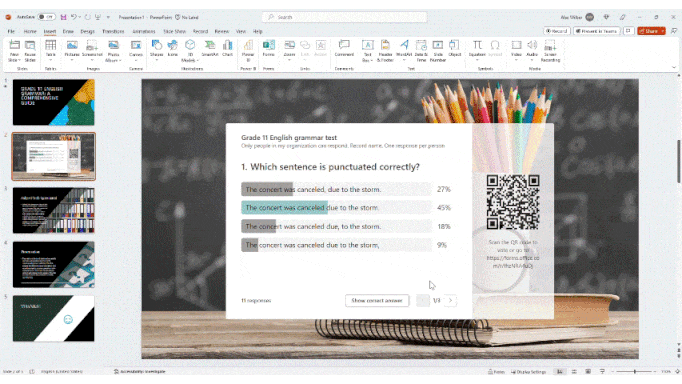Click the Equation icon
This screenshot has width=682, height=384.
[477, 49]
